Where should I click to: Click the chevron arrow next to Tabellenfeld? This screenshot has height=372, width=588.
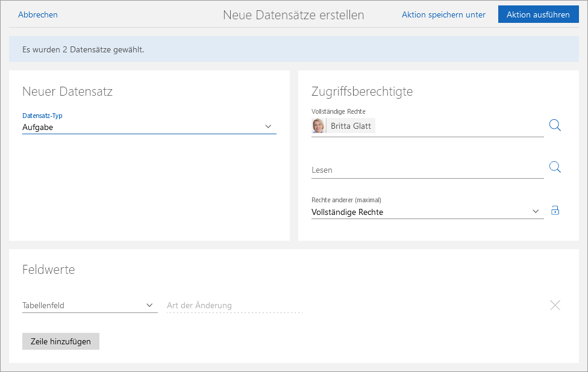(150, 305)
